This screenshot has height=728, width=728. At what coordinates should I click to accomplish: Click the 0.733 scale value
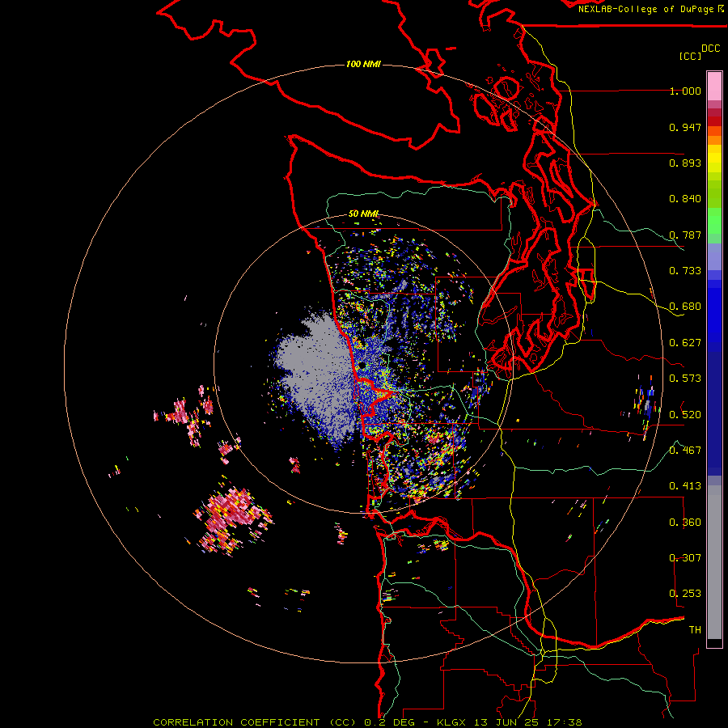(685, 271)
